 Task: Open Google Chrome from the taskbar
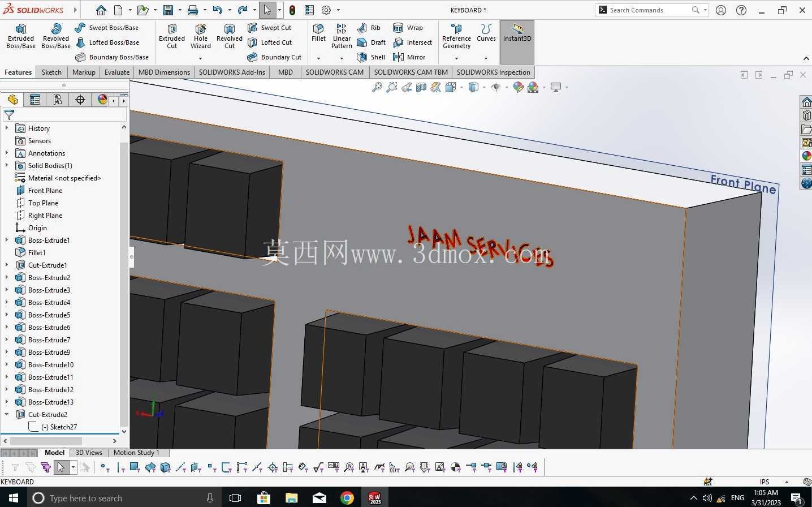point(347,498)
